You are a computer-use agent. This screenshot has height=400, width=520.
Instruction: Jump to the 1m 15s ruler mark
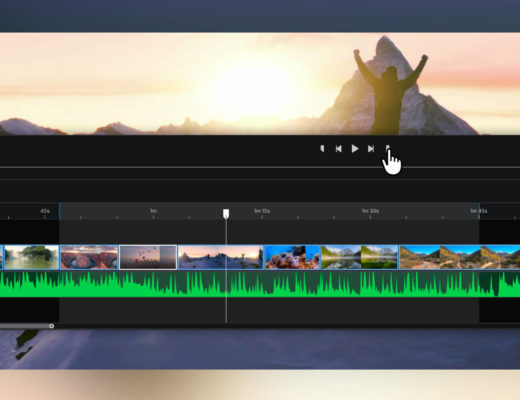(262, 211)
